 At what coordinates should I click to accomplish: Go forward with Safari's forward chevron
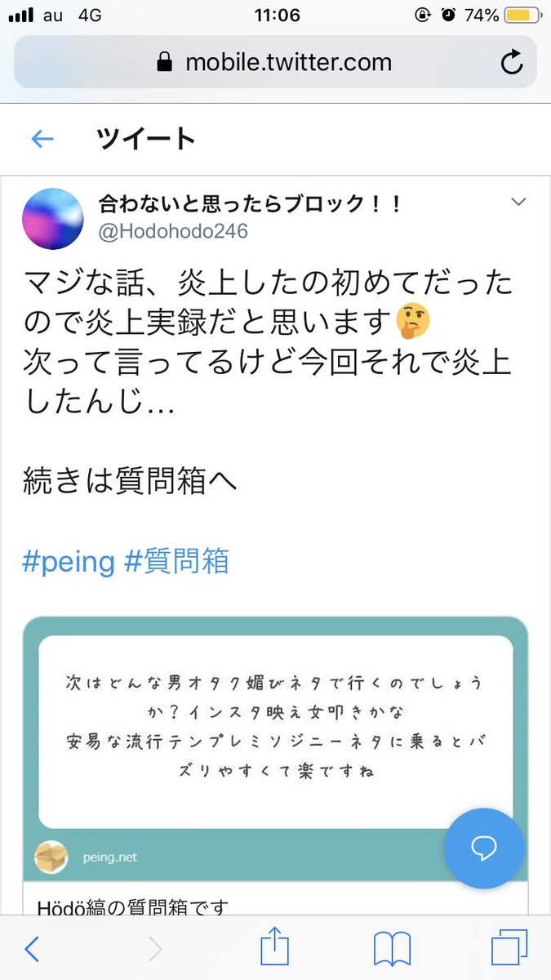click(x=155, y=949)
